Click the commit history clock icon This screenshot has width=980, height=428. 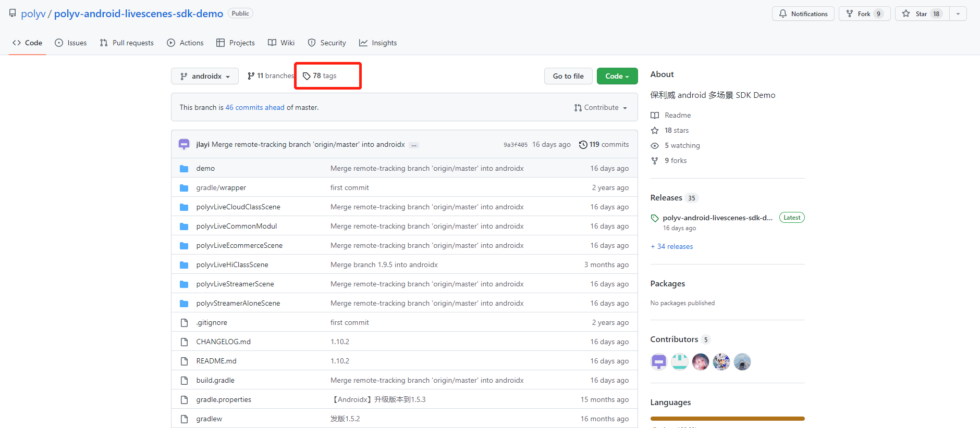tap(583, 144)
